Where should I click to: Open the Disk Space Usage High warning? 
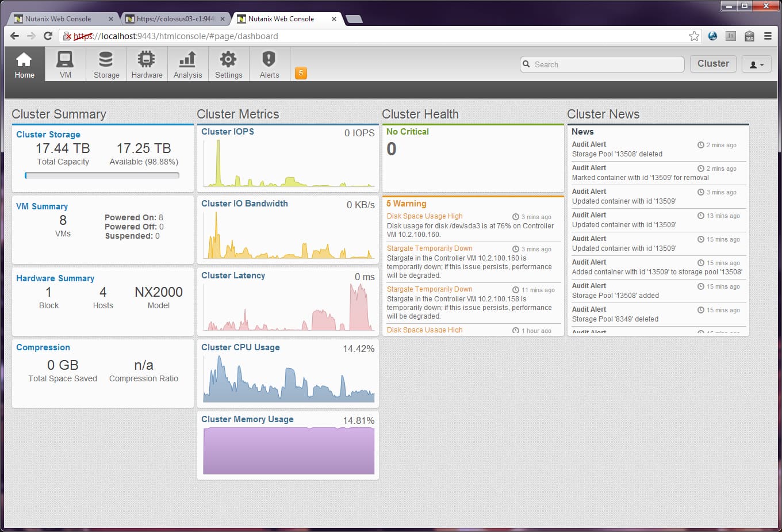click(x=424, y=216)
